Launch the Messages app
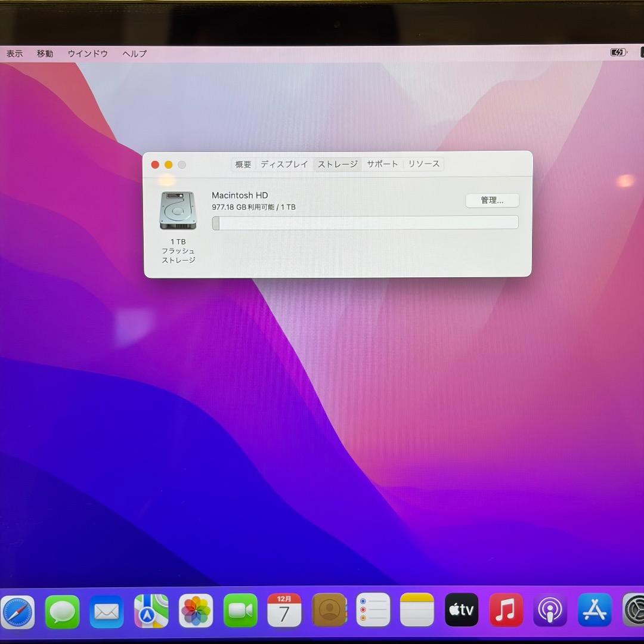 (62, 611)
